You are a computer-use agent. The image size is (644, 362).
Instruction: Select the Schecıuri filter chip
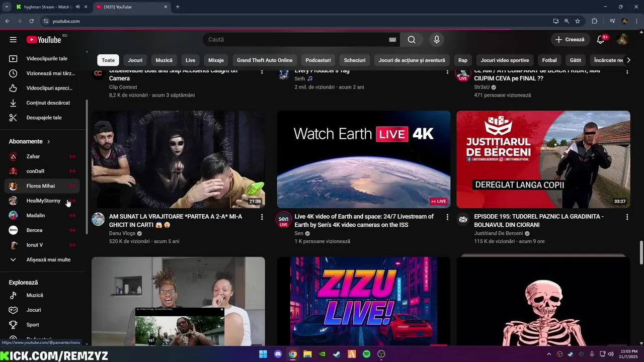click(355, 60)
